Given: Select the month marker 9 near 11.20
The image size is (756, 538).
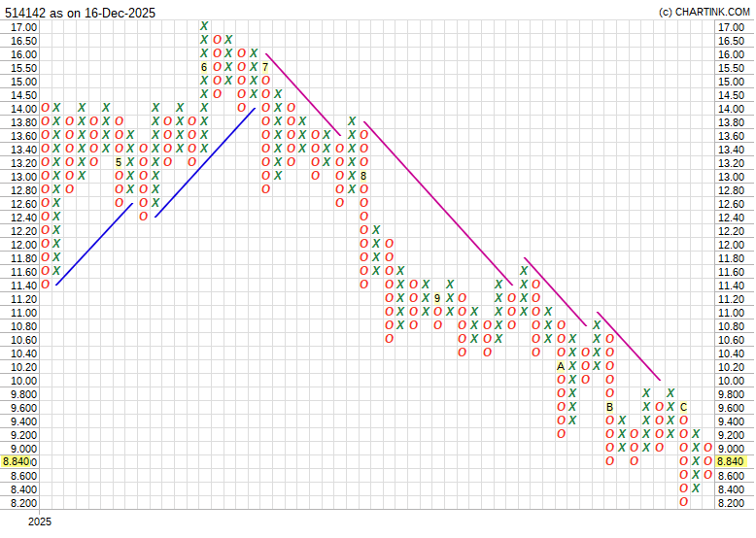Looking at the screenshot, I should (x=437, y=298).
